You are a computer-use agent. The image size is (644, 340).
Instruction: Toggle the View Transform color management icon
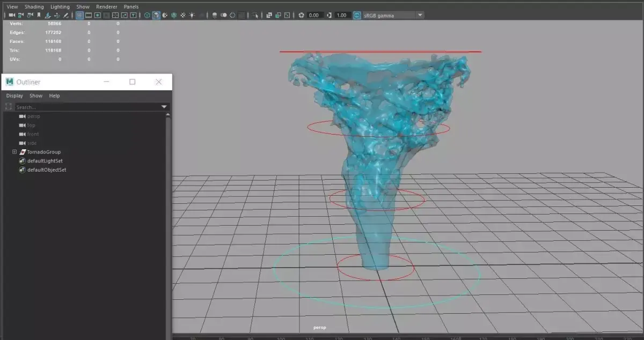click(x=357, y=15)
